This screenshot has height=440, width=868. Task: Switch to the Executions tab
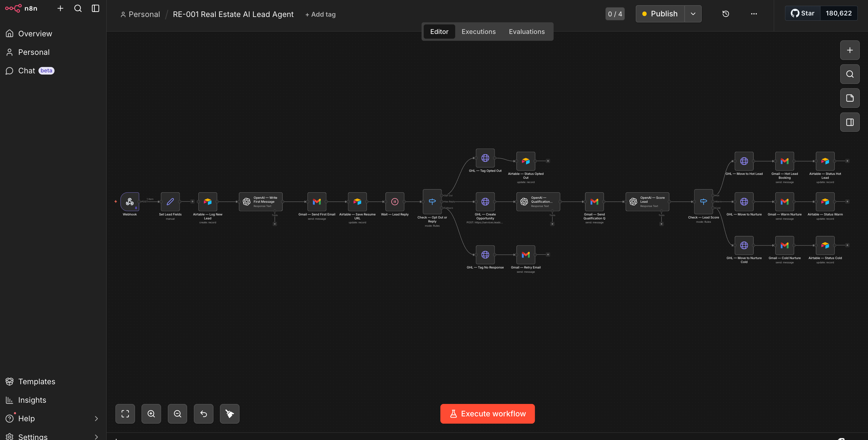[x=478, y=32]
